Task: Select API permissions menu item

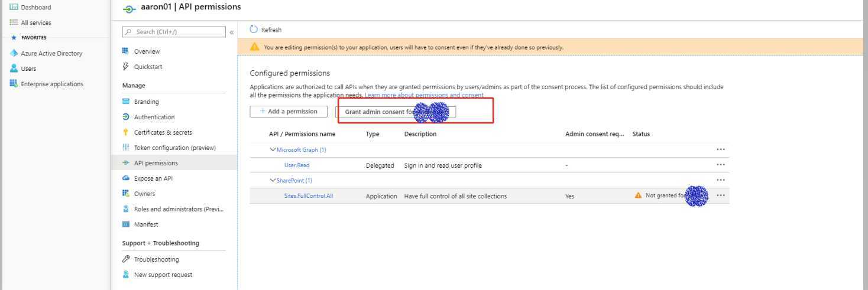Action: [156, 163]
